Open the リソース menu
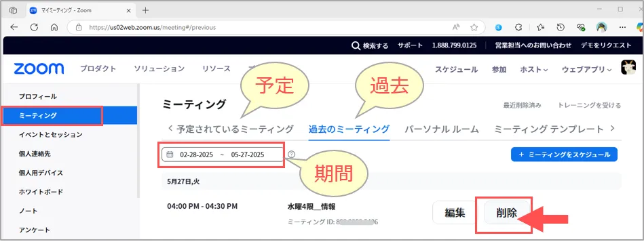The width and height of the screenshot is (644, 246). pyautogui.click(x=216, y=69)
